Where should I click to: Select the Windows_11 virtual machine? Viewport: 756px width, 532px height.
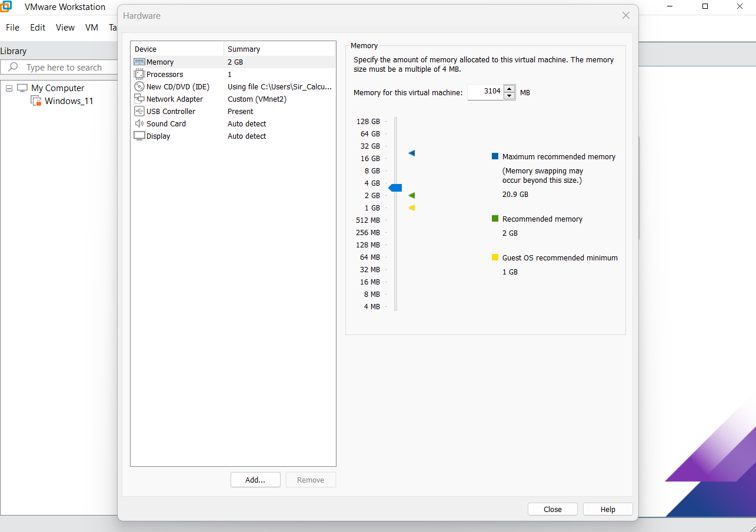tap(69, 101)
